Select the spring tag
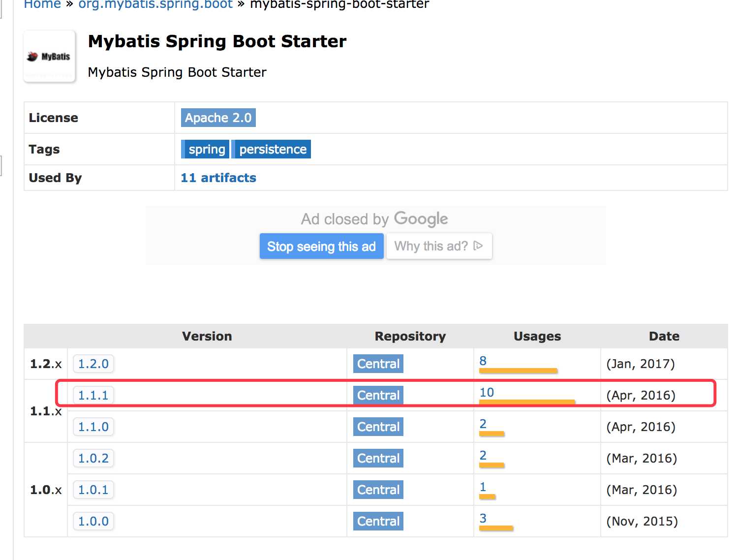 click(205, 149)
